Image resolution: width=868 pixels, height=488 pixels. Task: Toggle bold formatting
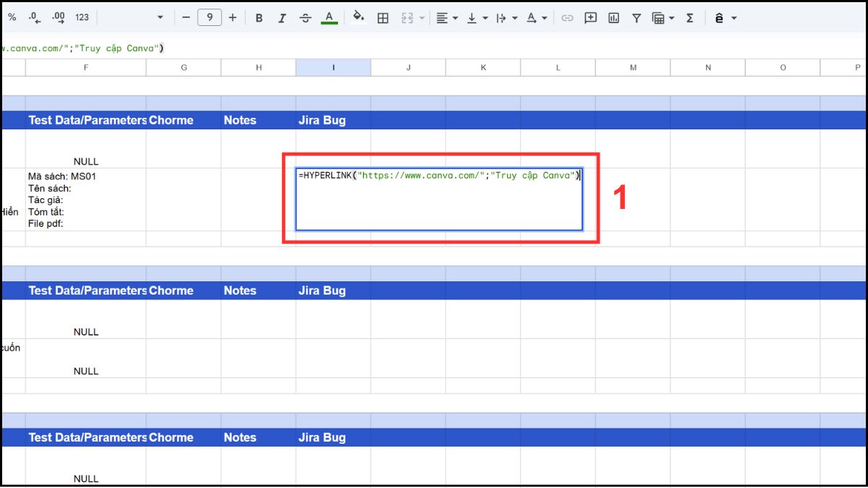click(x=258, y=17)
